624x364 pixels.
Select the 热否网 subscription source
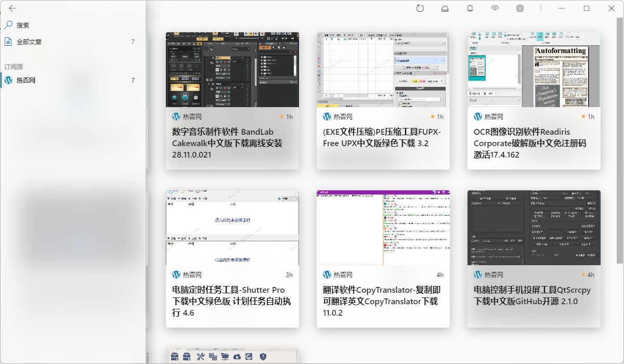73,80
